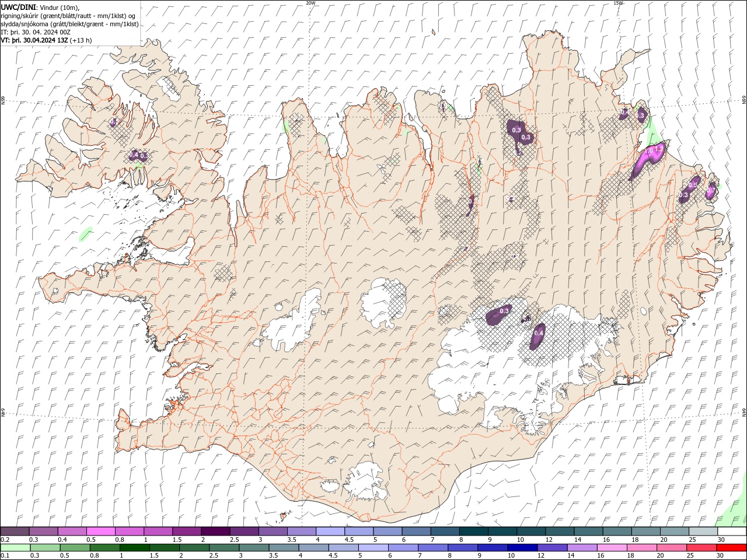Pick the top-row legend swatch between 0.2 and 0.3
The width and height of the screenshot is (747, 560).
15,531
